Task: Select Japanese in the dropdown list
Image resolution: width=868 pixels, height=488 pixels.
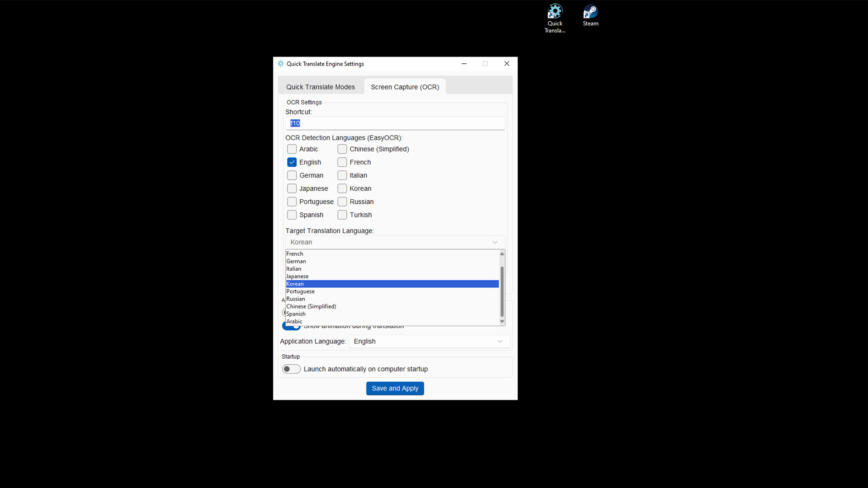Action: tap(297, 277)
